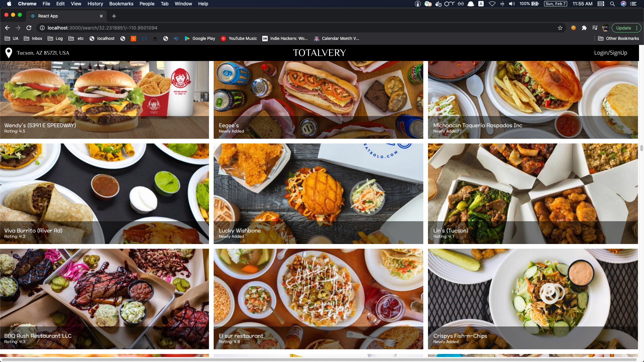
Task: Open the History menu
Action: click(x=95, y=4)
